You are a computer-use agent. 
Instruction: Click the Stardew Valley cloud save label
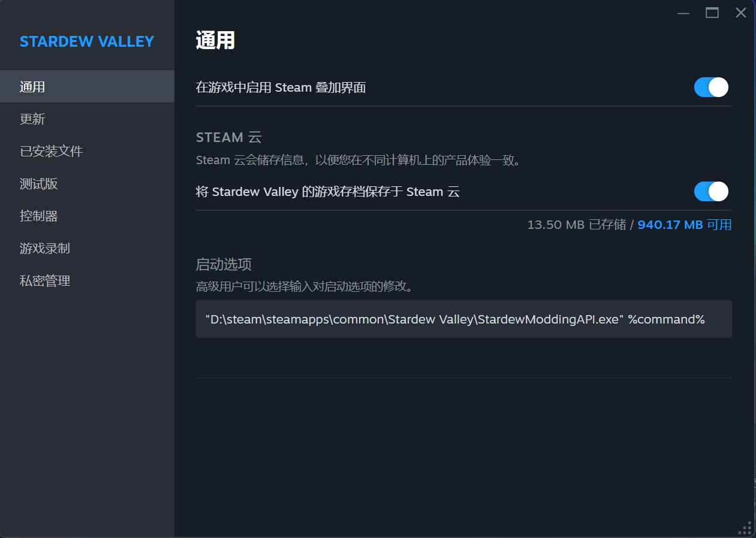[328, 192]
